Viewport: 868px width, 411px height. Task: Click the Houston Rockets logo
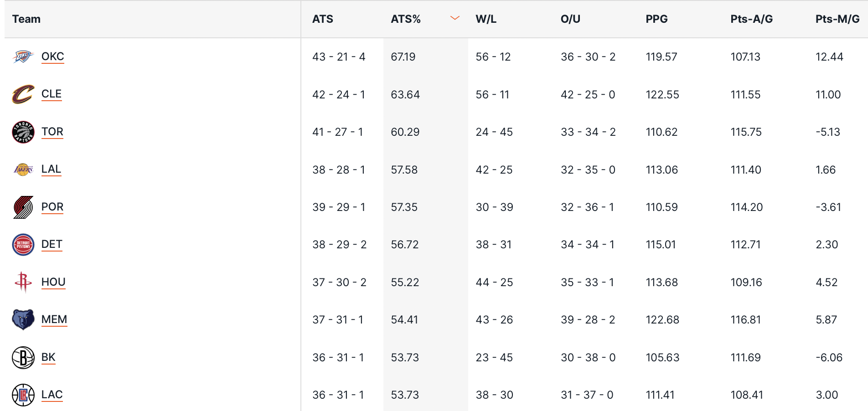(23, 282)
